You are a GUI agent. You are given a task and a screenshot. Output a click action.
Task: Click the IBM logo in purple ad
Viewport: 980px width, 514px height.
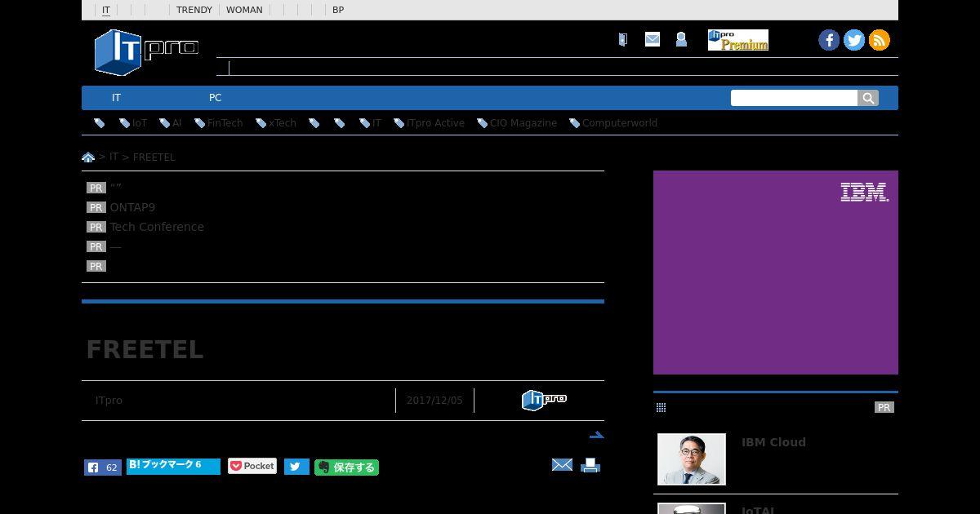(x=865, y=193)
